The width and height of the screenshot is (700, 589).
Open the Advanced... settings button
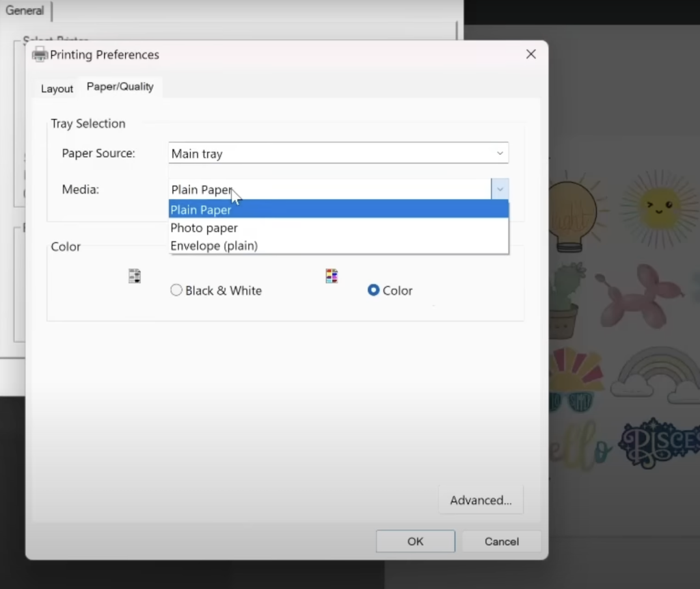tap(481, 500)
